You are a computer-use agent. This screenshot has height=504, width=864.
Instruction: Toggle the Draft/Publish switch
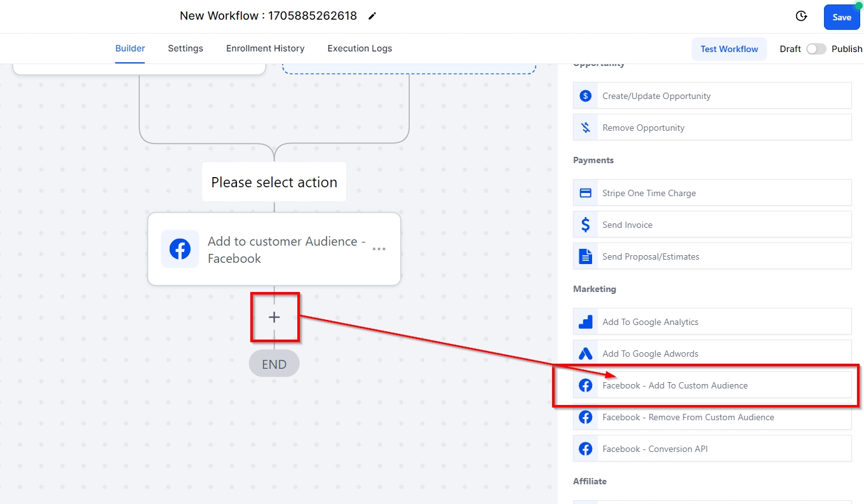[816, 49]
